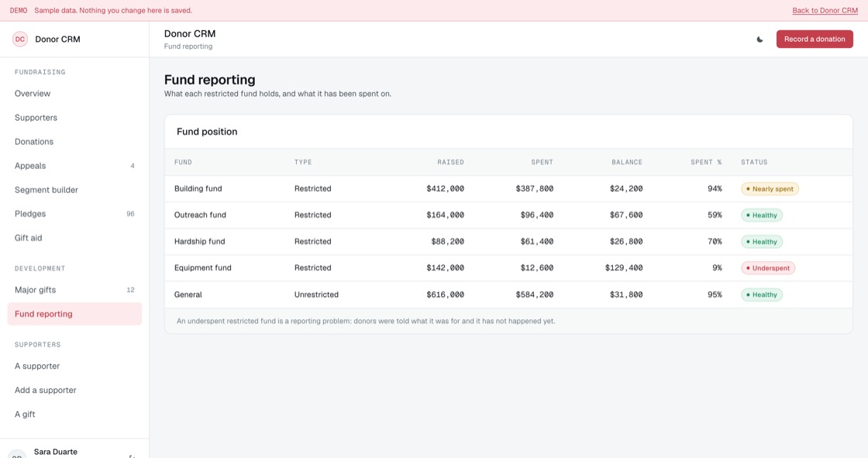The image size is (868, 458).
Task: Click the Fund position card title
Action: [207, 132]
